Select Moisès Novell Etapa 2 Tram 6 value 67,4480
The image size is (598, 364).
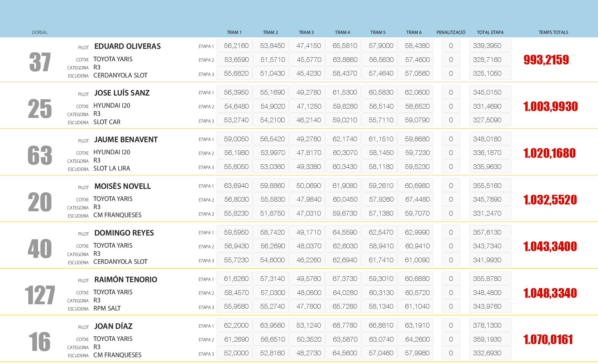click(417, 199)
